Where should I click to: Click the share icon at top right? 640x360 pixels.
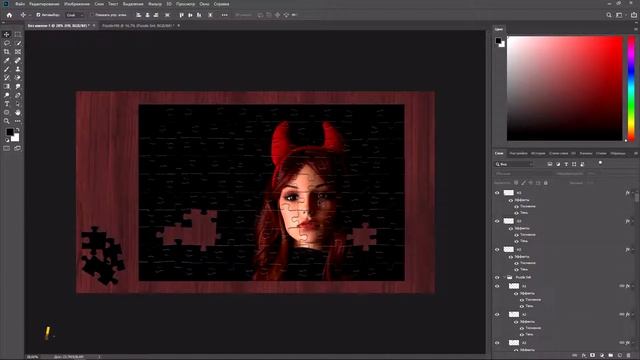[x=634, y=15]
